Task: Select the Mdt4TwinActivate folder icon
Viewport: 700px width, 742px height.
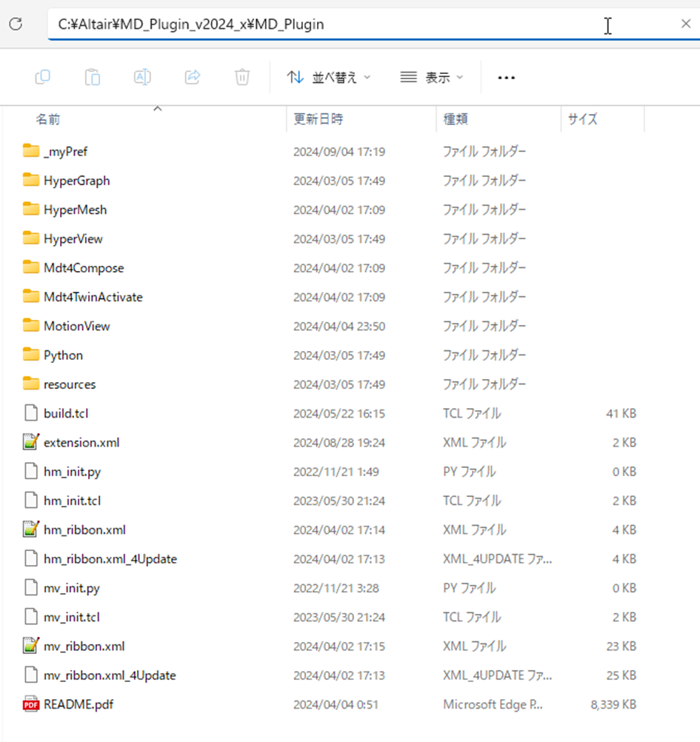Action: pyautogui.click(x=31, y=296)
